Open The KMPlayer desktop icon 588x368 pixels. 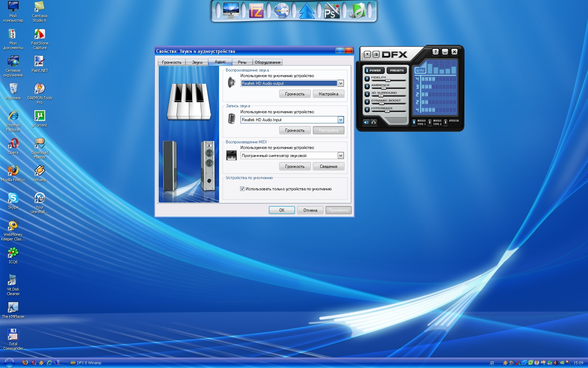[x=13, y=310]
